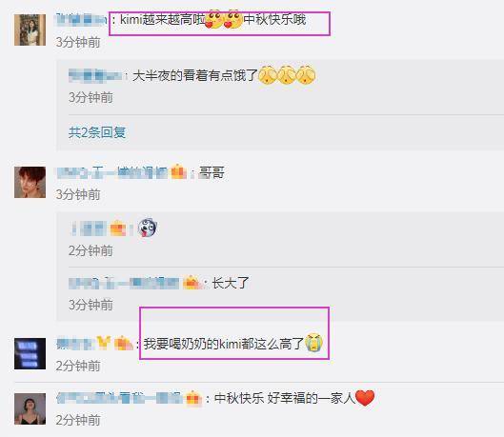This screenshot has height=437, width=504.
Task: Open username of 大半夜的 reply author
Action: pos(95,76)
